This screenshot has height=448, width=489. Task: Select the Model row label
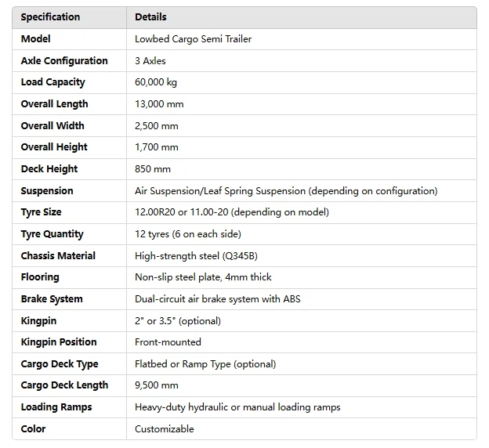[x=36, y=39]
